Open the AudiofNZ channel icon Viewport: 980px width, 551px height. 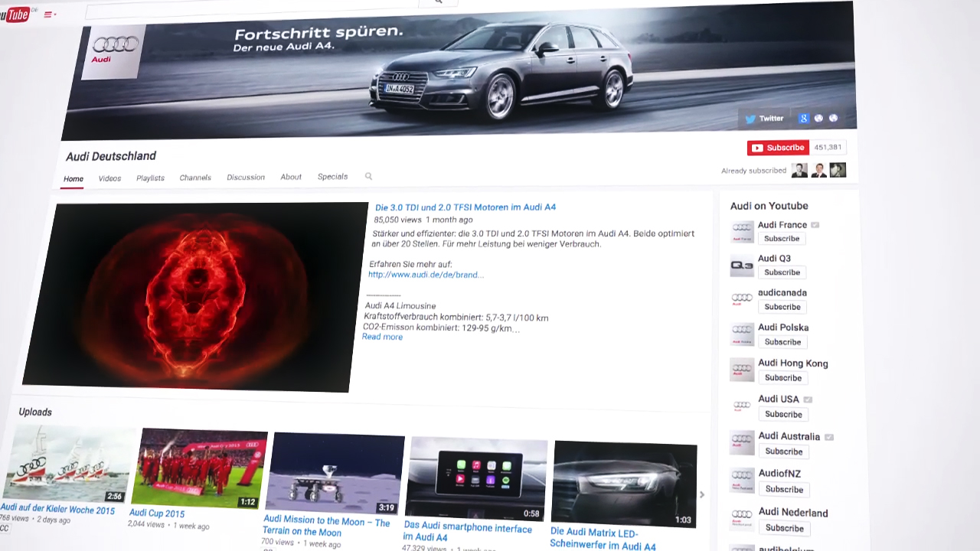pyautogui.click(x=742, y=481)
